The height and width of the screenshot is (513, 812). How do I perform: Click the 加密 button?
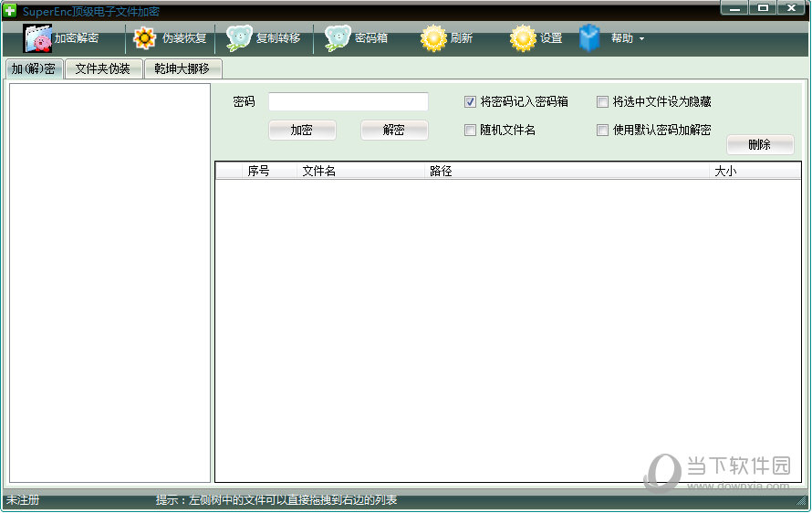click(302, 130)
